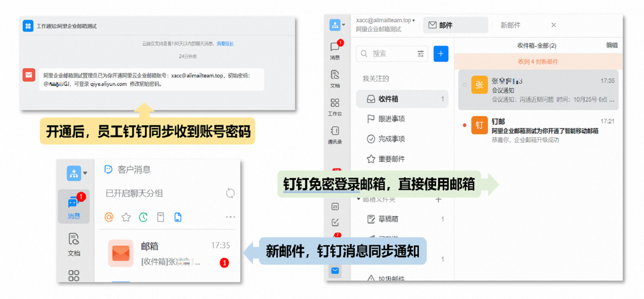Click the blue plus compose button

click(441, 53)
